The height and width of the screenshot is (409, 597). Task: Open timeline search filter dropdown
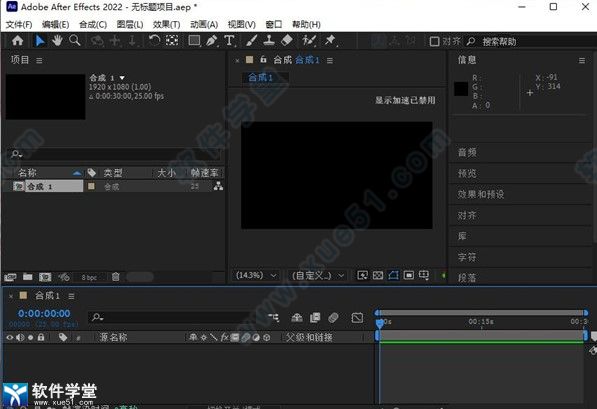[98, 317]
